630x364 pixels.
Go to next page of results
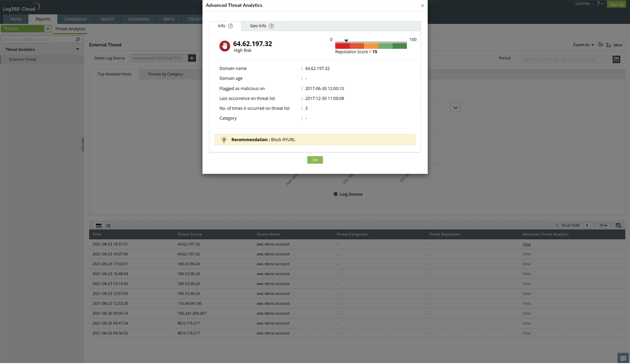[x=587, y=226]
